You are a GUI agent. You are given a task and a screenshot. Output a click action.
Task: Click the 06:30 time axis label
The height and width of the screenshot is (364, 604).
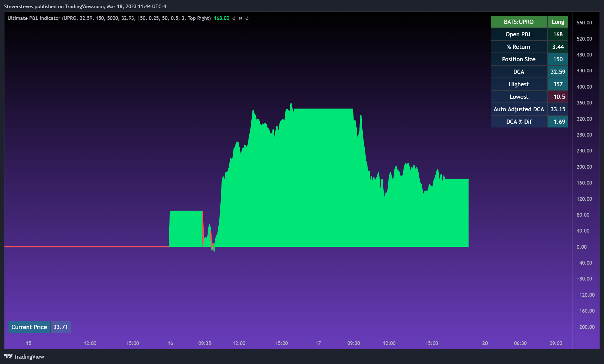pos(520,343)
